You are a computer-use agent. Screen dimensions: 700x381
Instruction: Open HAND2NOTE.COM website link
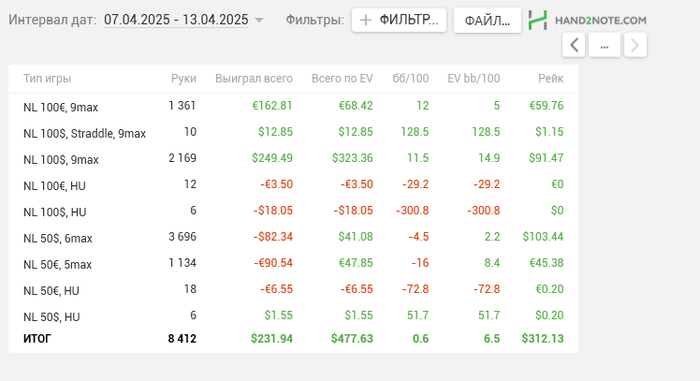pyautogui.click(x=600, y=21)
